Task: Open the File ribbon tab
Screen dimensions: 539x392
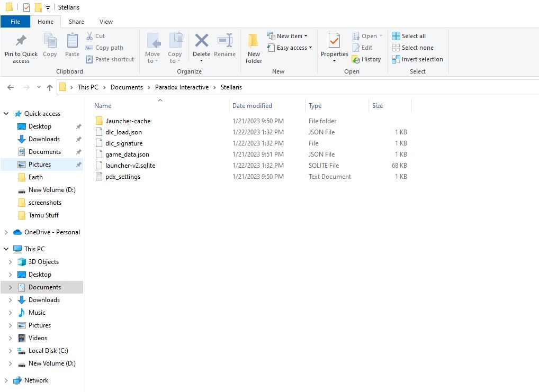Action: pyautogui.click(x=15, y=22)
